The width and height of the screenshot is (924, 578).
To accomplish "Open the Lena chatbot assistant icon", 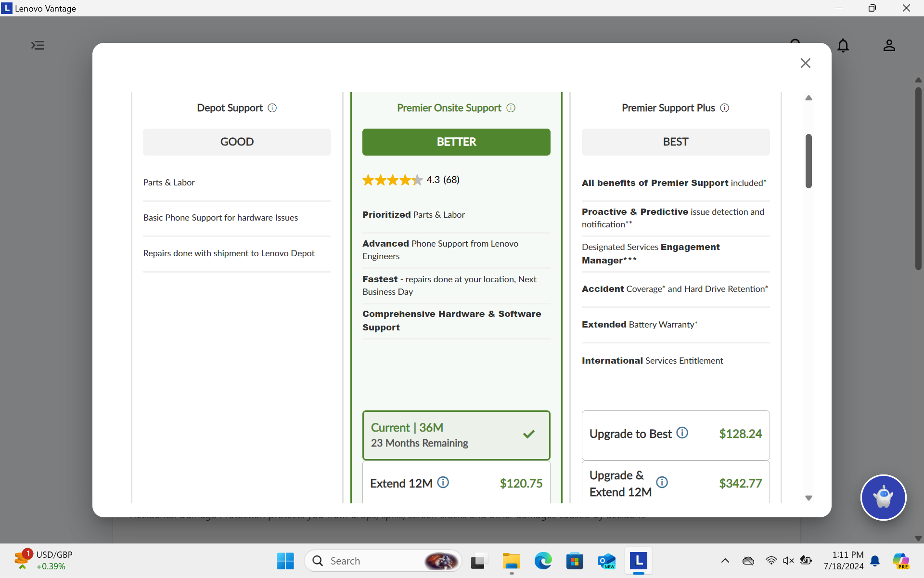I will tap(883, 497).
